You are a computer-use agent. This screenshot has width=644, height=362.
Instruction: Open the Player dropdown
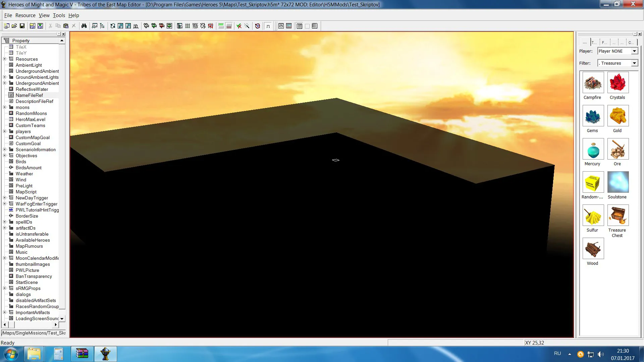[634, 51]
